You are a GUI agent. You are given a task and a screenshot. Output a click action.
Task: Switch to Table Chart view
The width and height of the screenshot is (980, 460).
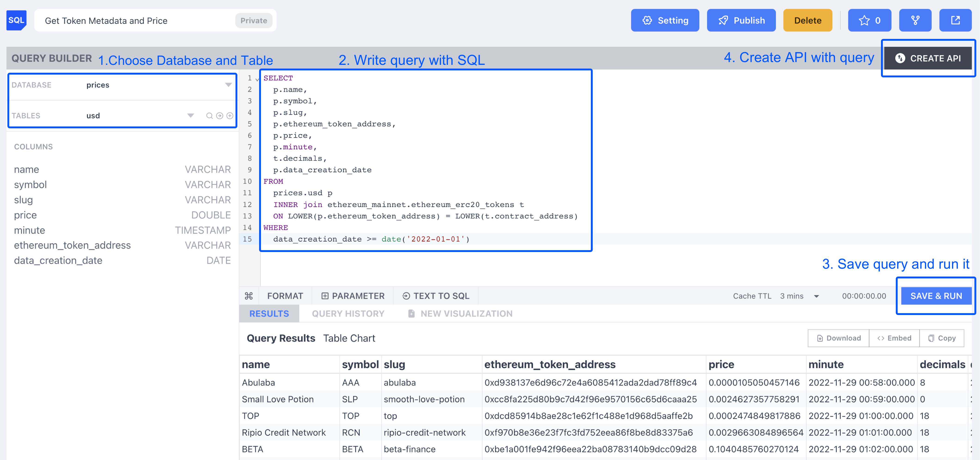pyautogui.click(x=349, y=338)
